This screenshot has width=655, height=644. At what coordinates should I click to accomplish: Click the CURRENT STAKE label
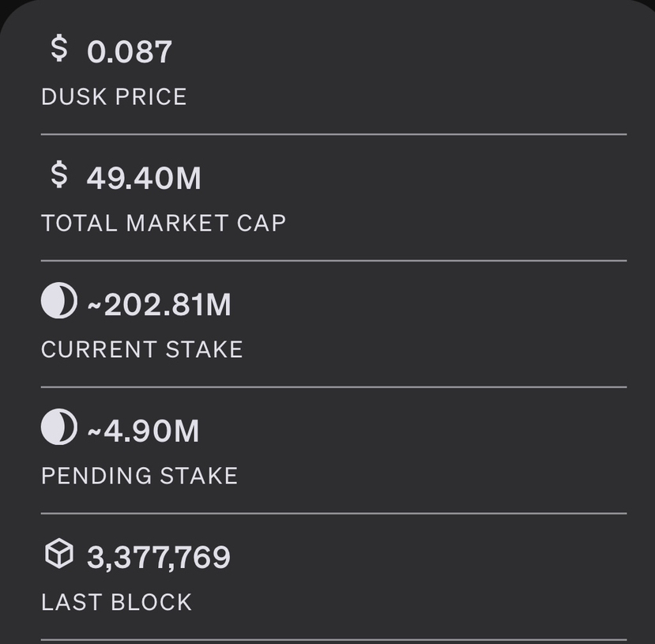click(142, 350)
